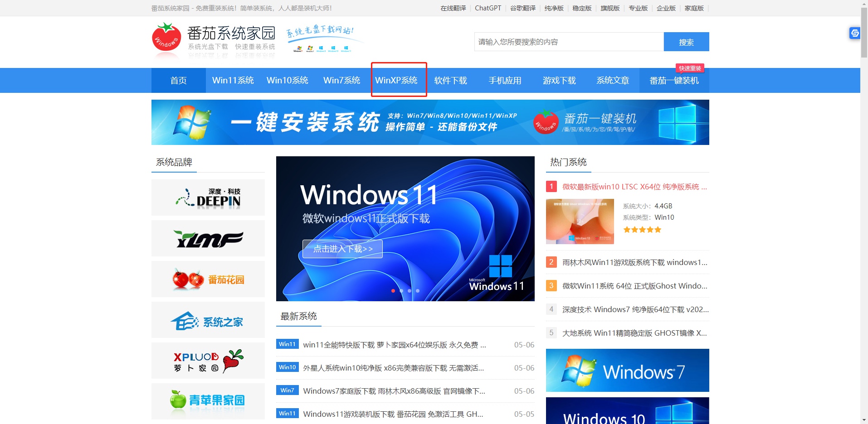
Task: Select the 最新系统 section tab
Action: pos(299,316)
